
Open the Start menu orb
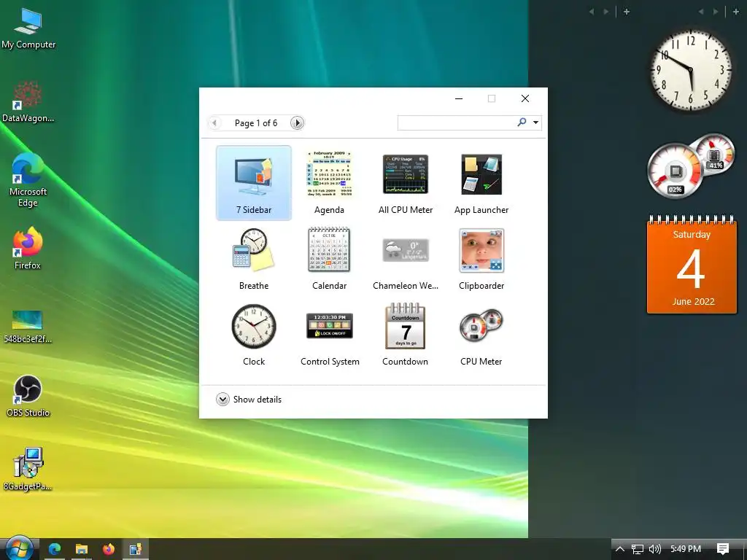point(19,548)
